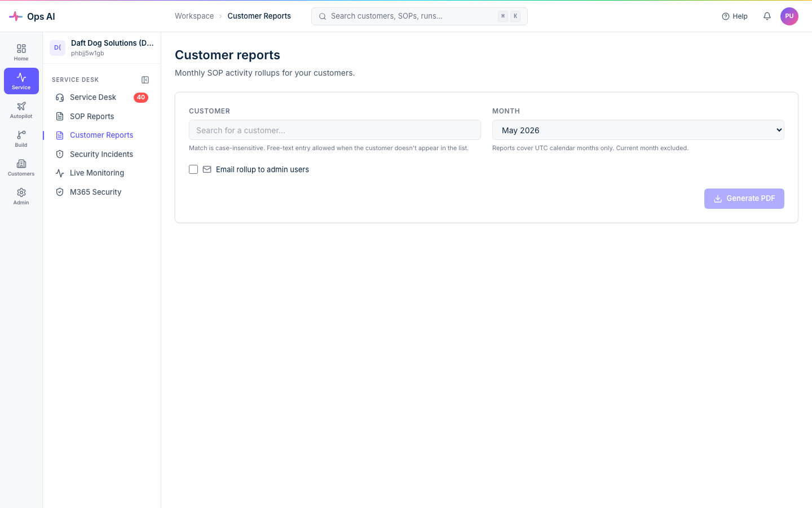Open the notifications bell
The height and width of the screenshot is (508, 812).
tap(767, 16)
